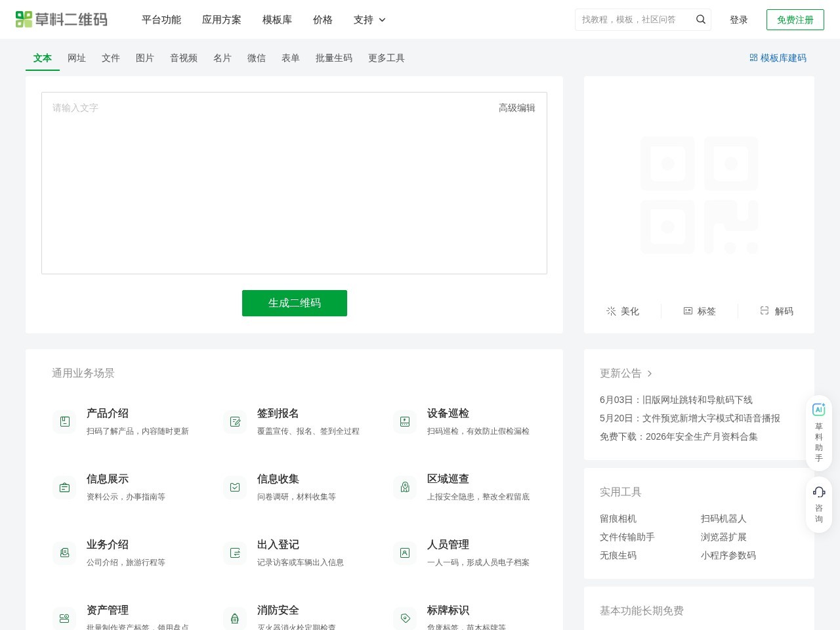The image size is (840, 630).
Task: Open the 更多工具 tab
Action: (387, 58)
